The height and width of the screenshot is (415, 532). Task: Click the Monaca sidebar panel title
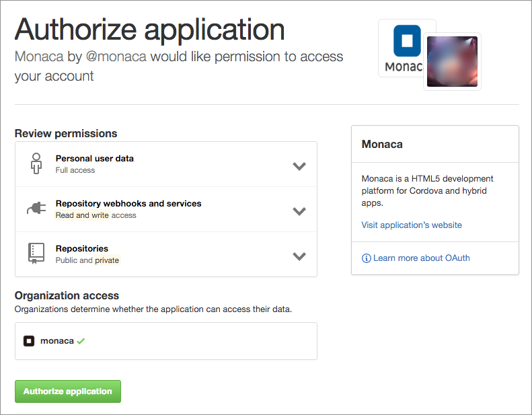click(x=382, y=144)
